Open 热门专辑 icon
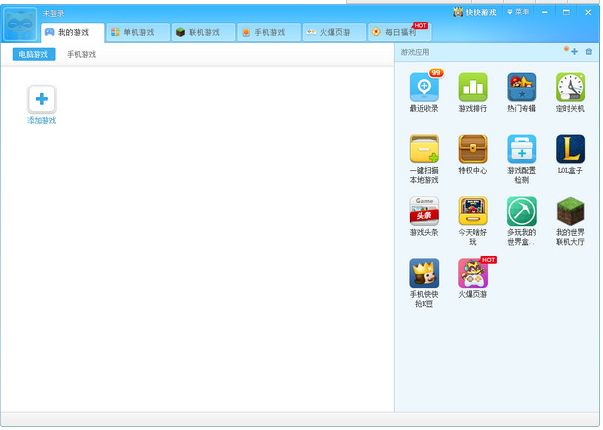Image resolution: width=603 pixels, height=430 pixels. (521, 88)
